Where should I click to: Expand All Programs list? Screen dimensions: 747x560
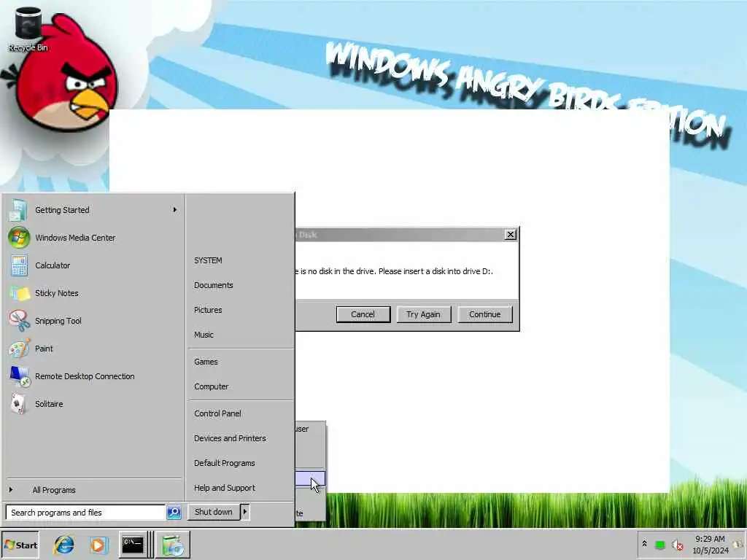93,490
